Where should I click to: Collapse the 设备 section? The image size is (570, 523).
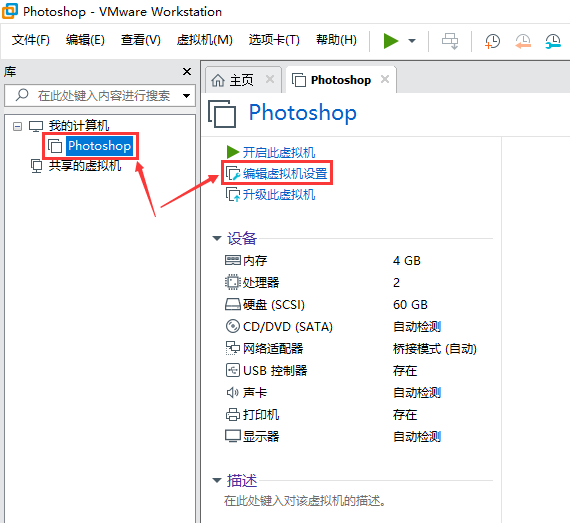(x=217, y=238)
